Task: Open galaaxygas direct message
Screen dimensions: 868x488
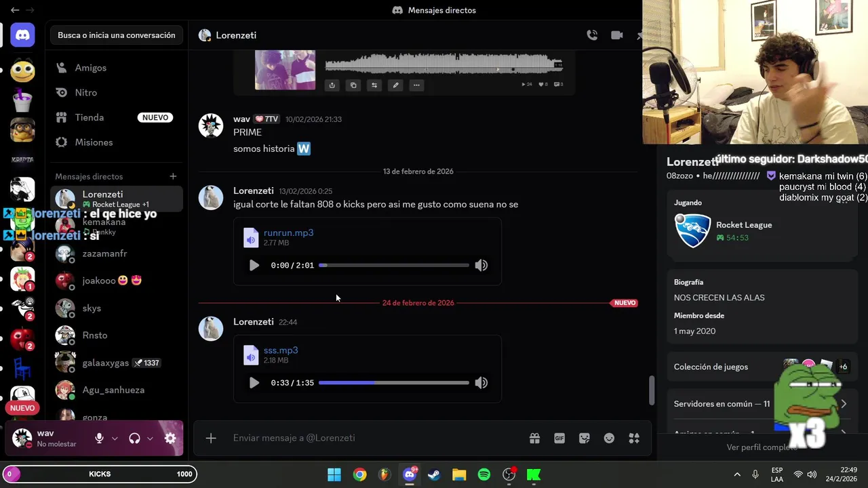Action: tap(117, 363)
